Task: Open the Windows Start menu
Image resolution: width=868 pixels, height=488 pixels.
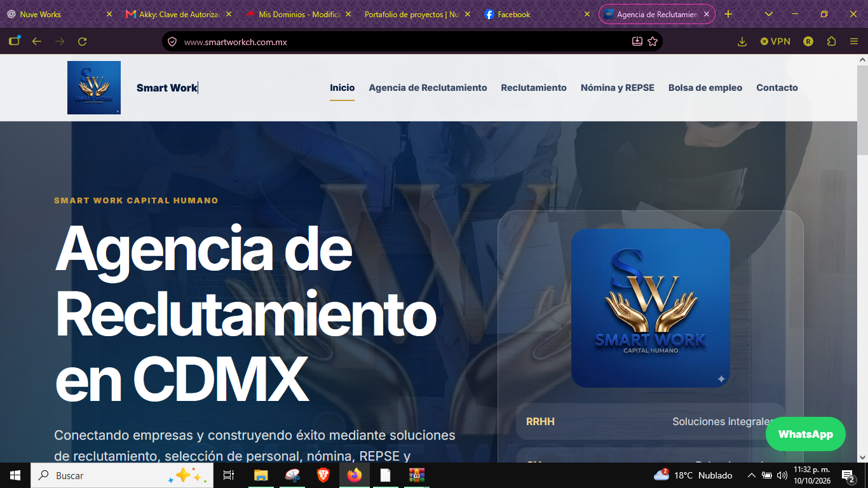Action: coord(15,475)
